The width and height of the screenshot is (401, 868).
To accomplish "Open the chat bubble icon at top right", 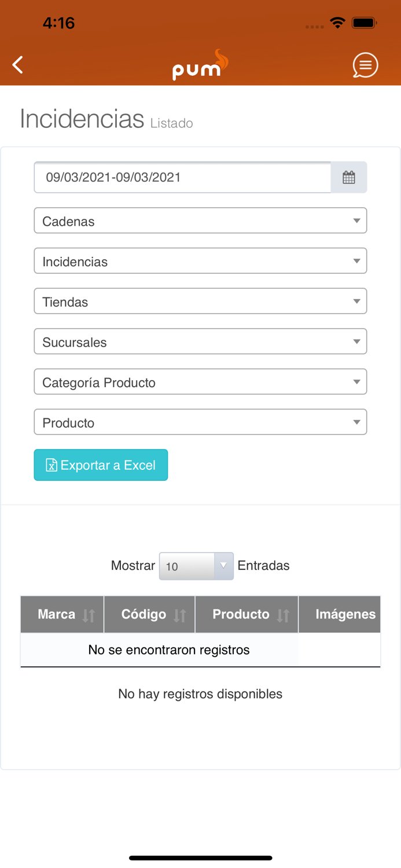I will click(x=365, y=65).
